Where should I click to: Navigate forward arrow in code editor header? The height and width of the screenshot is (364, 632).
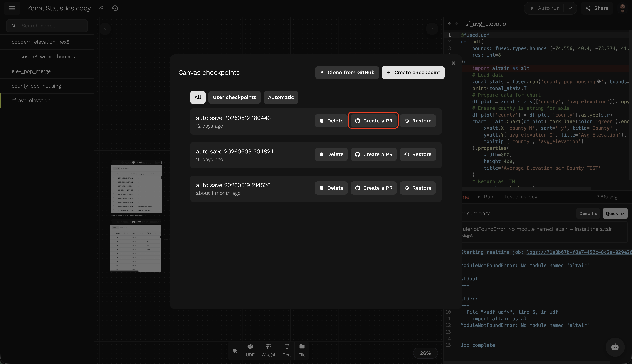[456, 24]
